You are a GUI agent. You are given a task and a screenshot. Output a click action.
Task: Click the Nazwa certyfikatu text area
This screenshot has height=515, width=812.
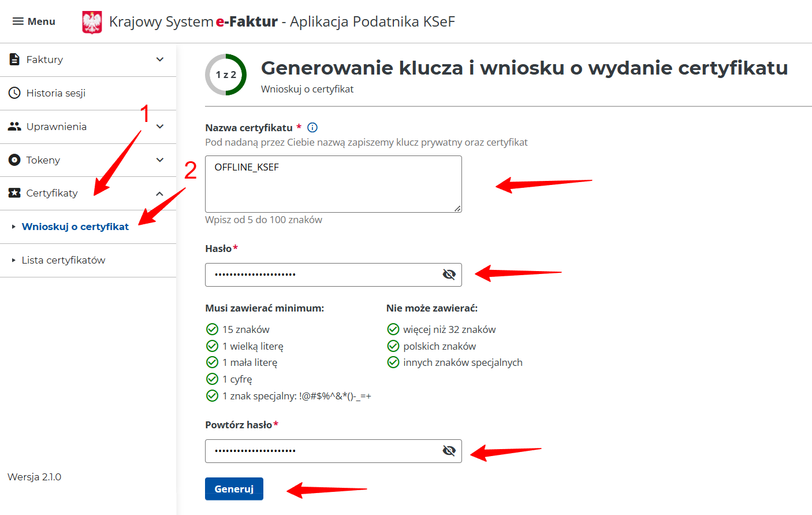click(333, 184)
